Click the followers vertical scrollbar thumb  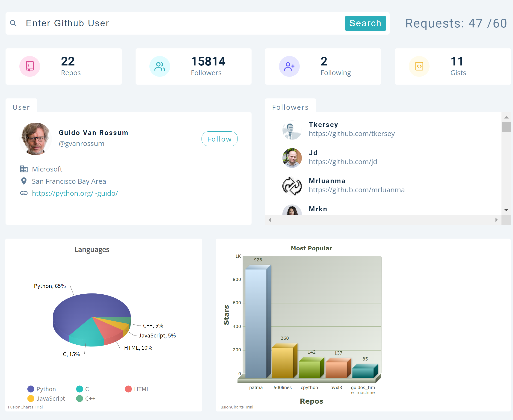coord(506,127)
